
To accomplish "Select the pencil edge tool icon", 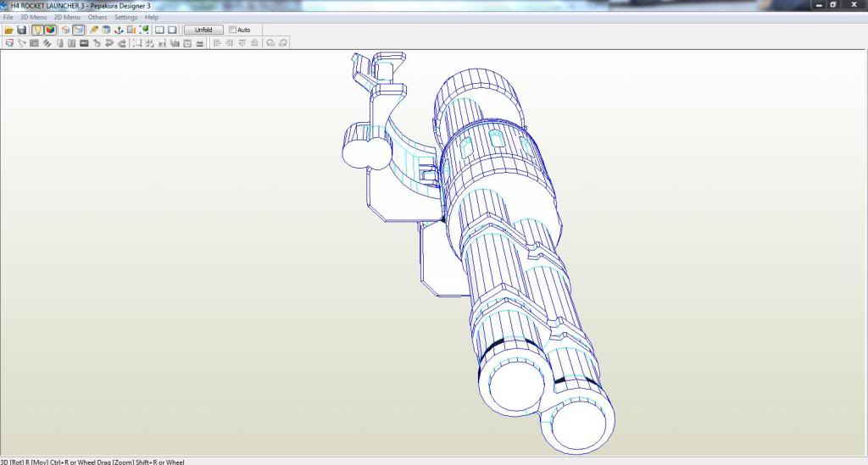I will (x=93, y=30).
